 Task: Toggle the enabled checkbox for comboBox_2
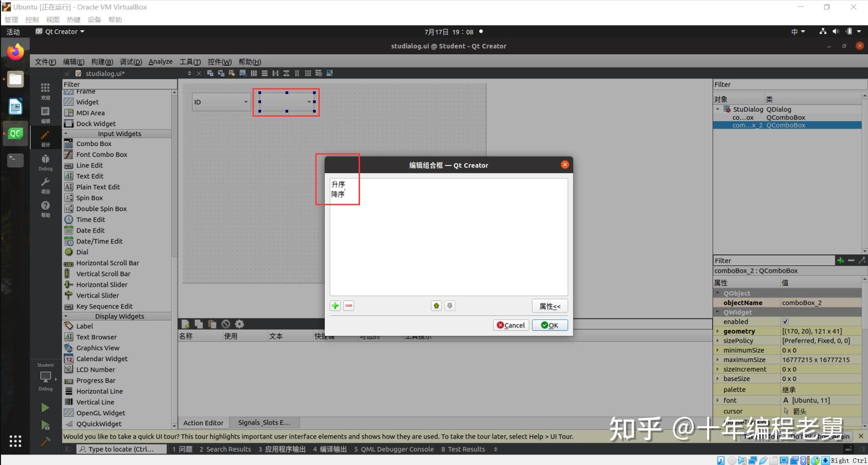785,321
